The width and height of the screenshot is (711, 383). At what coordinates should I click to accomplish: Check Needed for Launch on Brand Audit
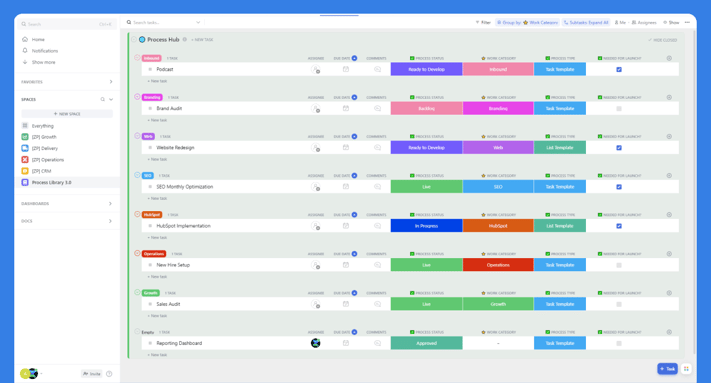(619, 109)
